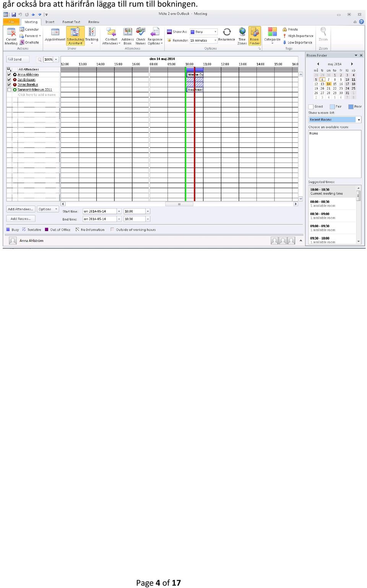Screen dimensions: 367x588
Task: Switch to the Insert tab
Action: 50,22
